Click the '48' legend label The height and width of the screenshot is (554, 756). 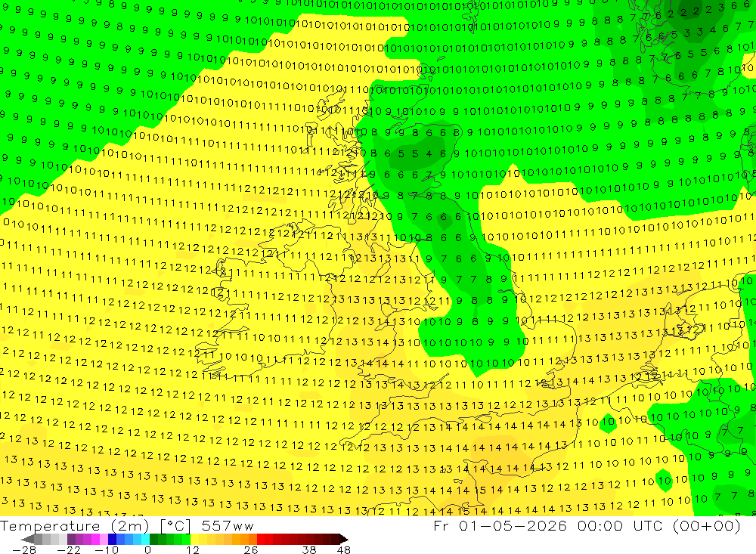pos(344,549)
